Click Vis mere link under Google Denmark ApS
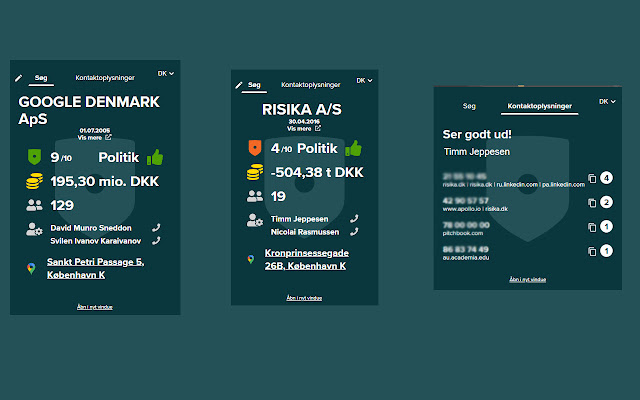This screenshot has height=400, width=640. (x=94, y=138)
